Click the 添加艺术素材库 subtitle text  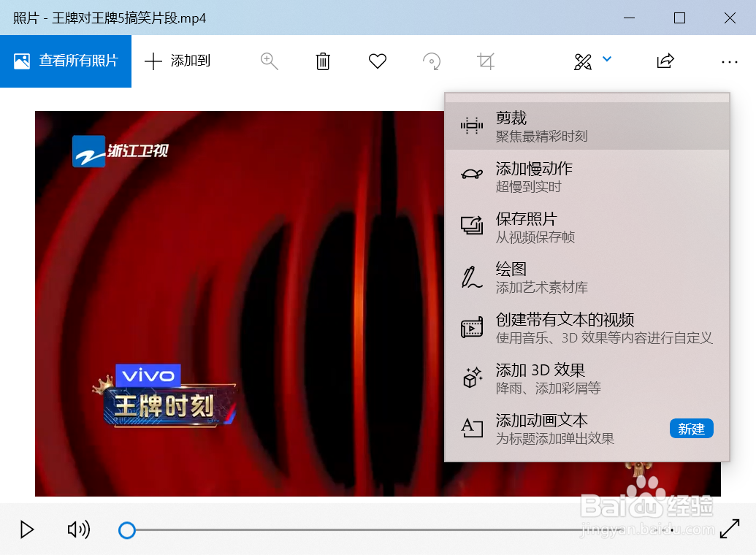click(x=541, y=288)
